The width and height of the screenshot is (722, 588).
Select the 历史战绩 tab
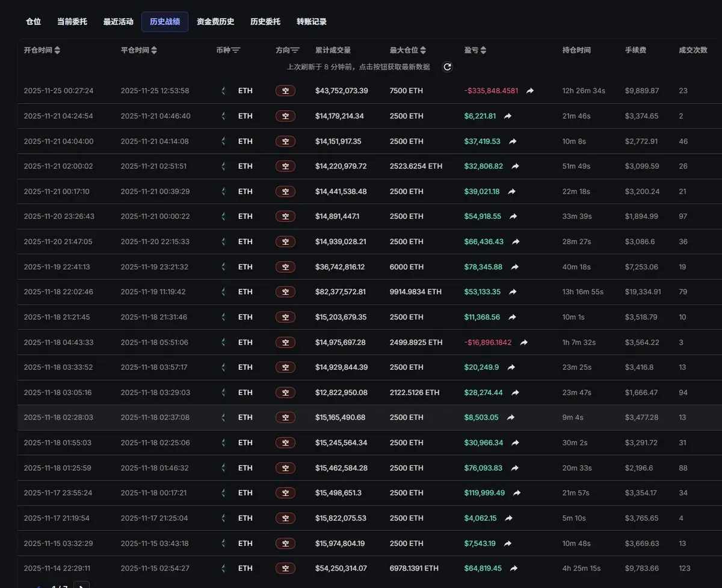tap(165, 22)
